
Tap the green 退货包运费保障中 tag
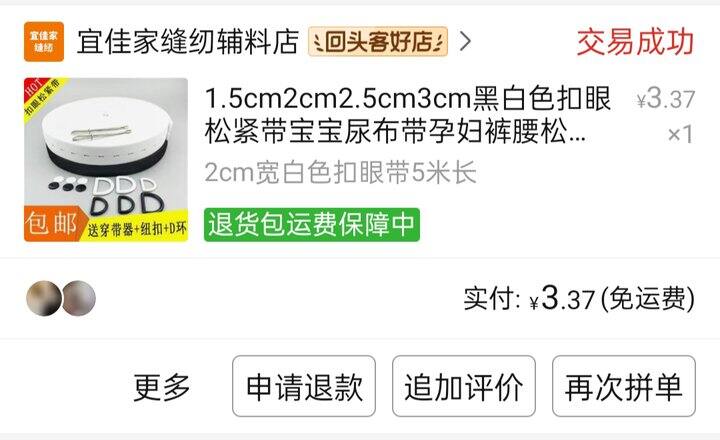tap(312, 225)
